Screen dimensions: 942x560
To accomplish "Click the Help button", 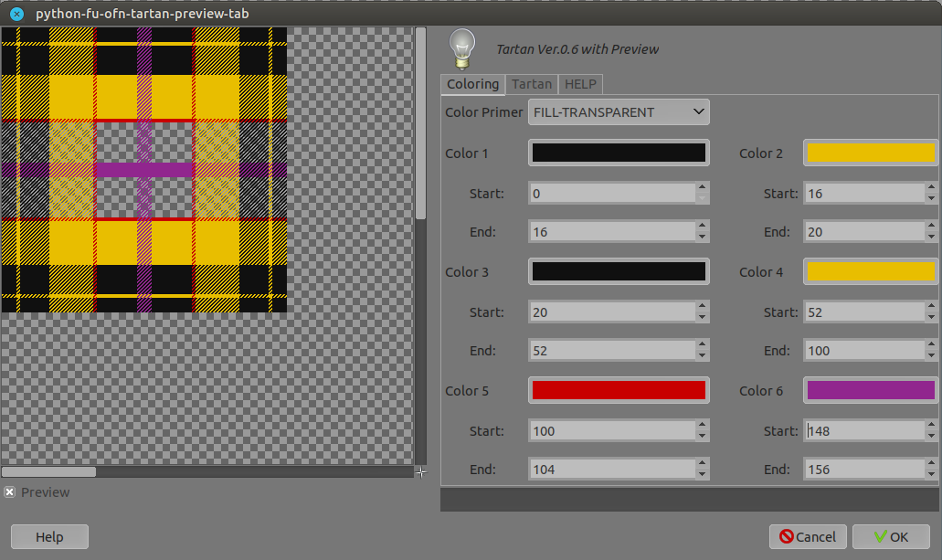I will (x=49, y=536).
